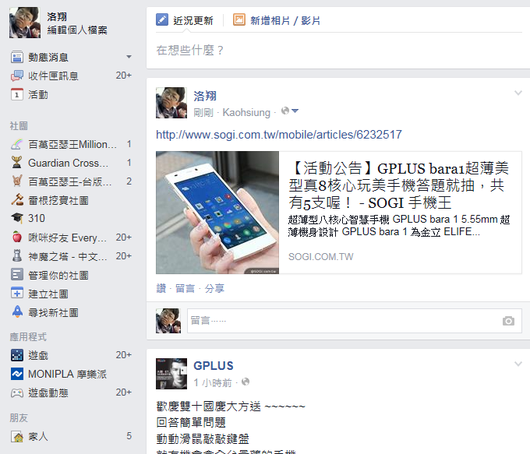
Task: Select the 近況更新 tab
Action: (185, 20)
